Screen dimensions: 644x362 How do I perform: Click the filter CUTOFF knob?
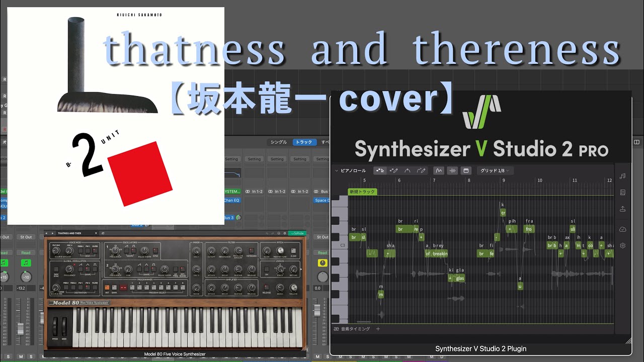[211, 250]
